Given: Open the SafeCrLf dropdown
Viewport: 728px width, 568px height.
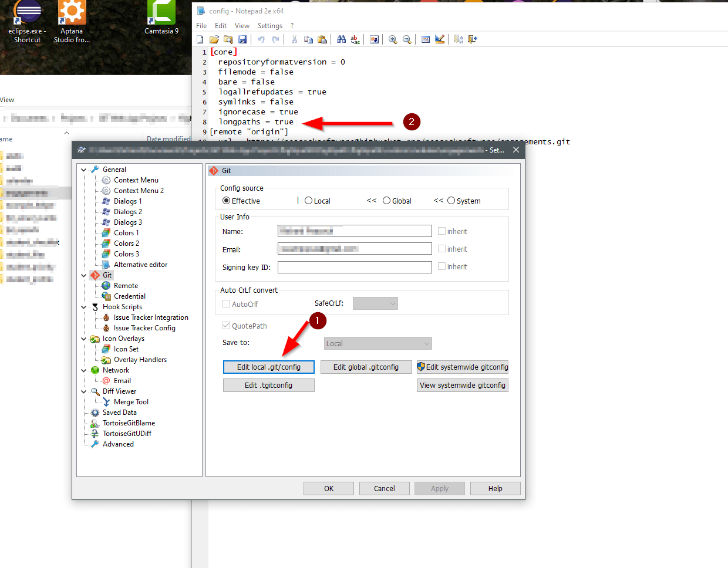Looking at the screenshot, I should (x=375, y=303).
